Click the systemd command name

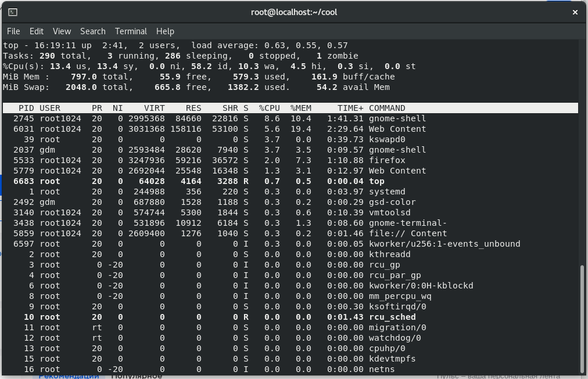pos(387,192)
